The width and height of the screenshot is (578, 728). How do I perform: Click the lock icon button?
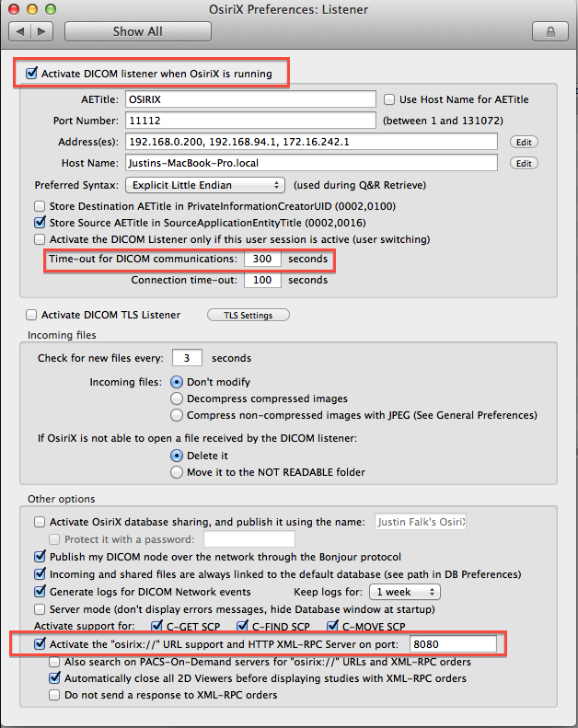point(550,31)
